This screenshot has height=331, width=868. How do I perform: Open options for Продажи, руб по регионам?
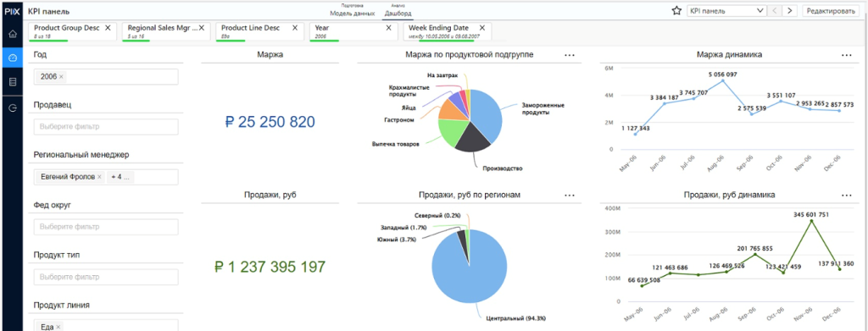pos(570,195)
